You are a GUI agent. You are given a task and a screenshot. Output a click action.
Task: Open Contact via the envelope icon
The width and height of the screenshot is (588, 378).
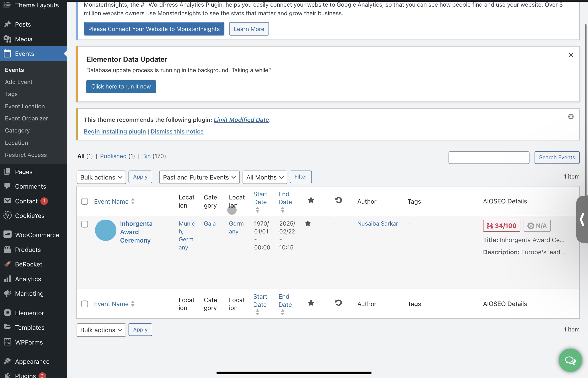[7, 201]
